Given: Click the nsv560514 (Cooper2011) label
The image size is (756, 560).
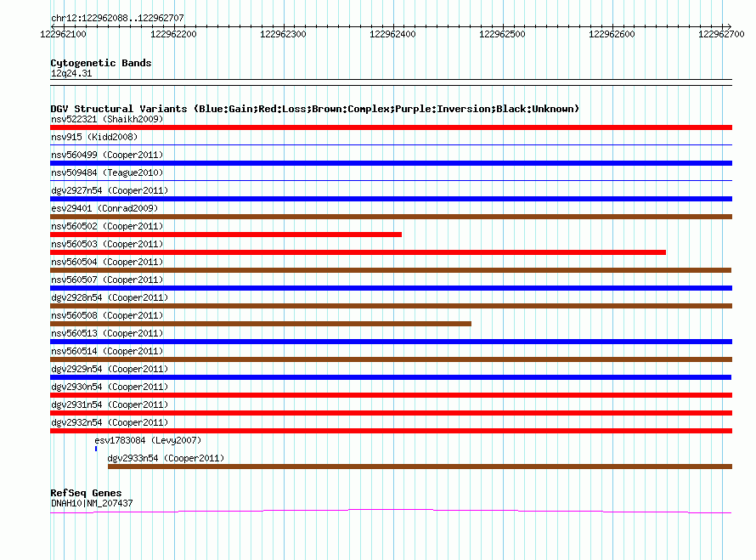Looking at the screenshot, I should (x=107, y=351).
